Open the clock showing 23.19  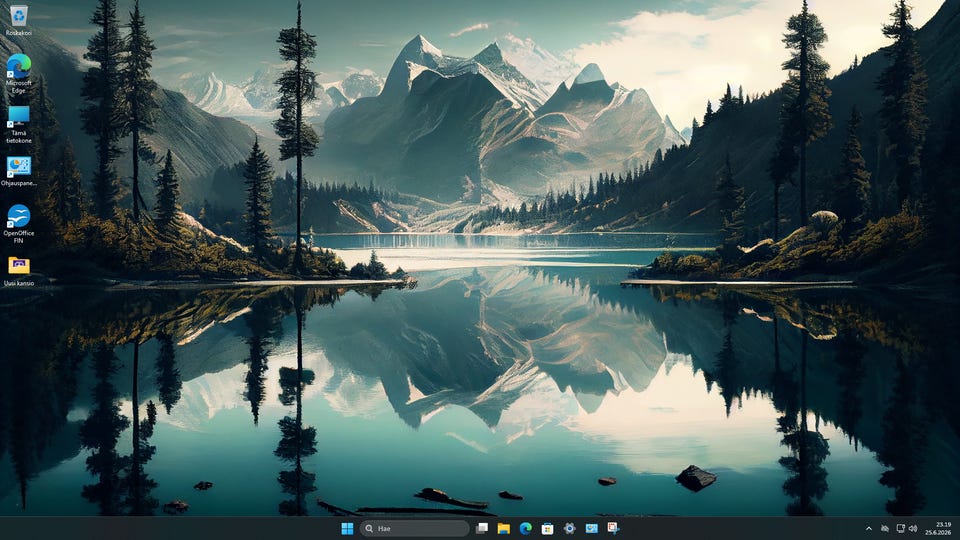(940, 528)
